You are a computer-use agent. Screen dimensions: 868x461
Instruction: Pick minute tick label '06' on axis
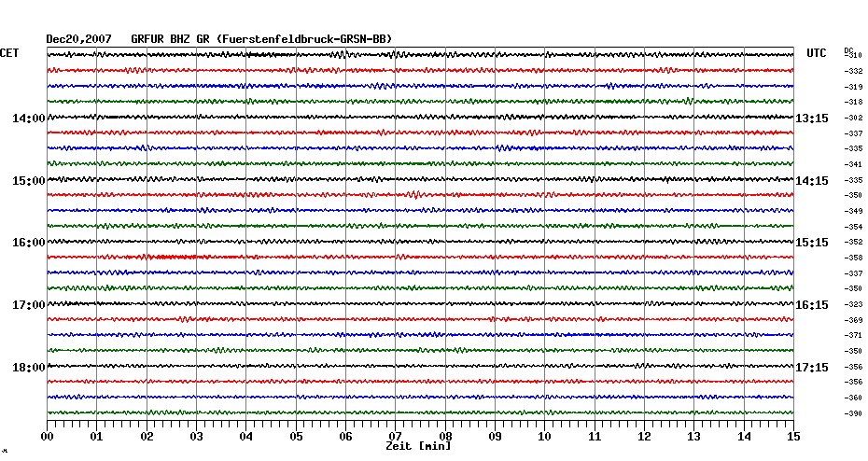point(346,437)
